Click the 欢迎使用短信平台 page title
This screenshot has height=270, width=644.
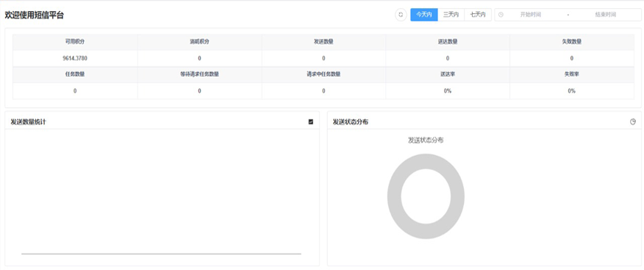point(34,15)
